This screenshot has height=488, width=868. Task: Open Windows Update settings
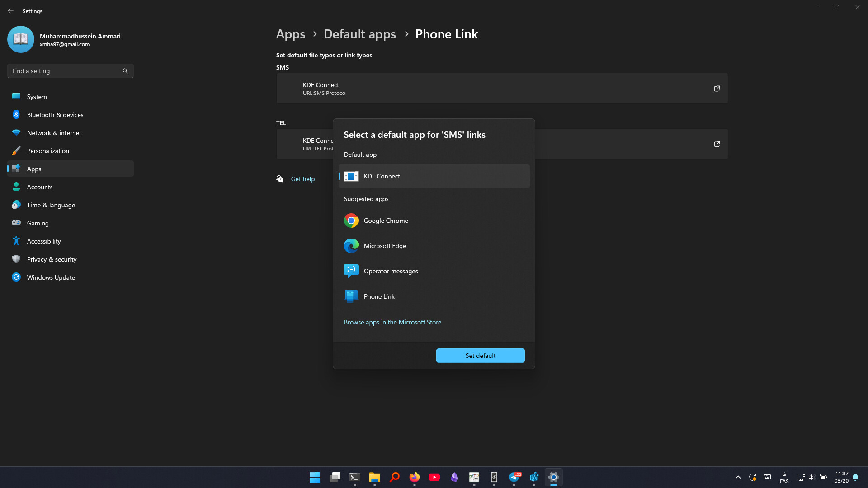coord(70,277)
